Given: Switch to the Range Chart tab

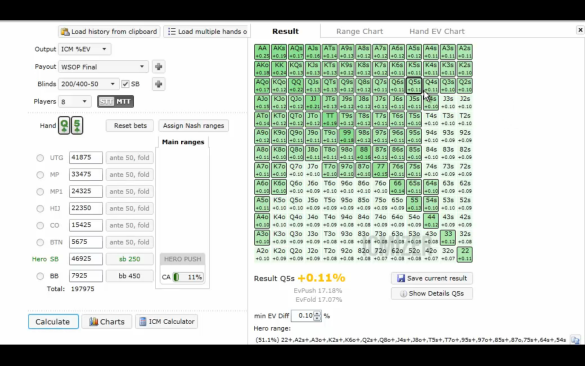Looking at the screenshot, I should point(359,31).
